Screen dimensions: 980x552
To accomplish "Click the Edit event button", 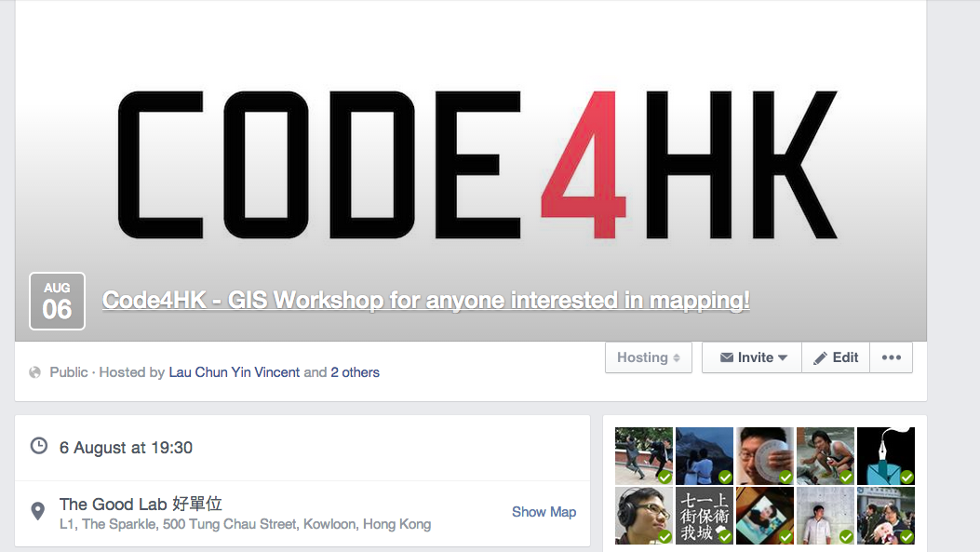I will (x=836, y=357).
